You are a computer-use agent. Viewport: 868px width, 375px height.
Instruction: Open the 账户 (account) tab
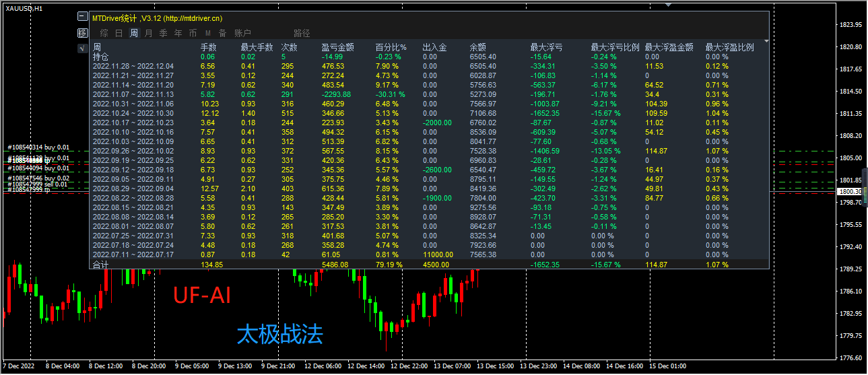pos(242,33)
